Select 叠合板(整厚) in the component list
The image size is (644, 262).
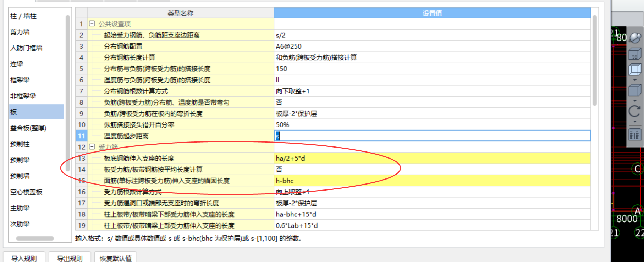coord(28,128)
